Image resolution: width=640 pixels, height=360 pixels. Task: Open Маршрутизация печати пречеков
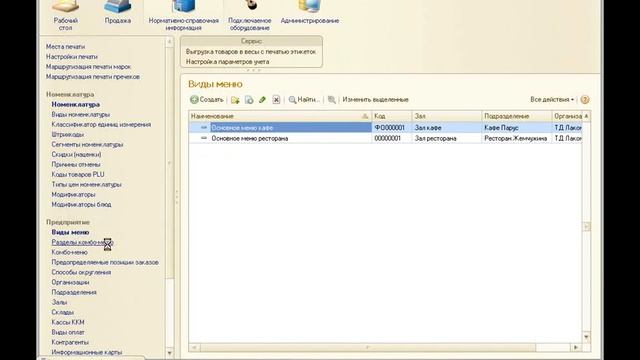point(93,77)
